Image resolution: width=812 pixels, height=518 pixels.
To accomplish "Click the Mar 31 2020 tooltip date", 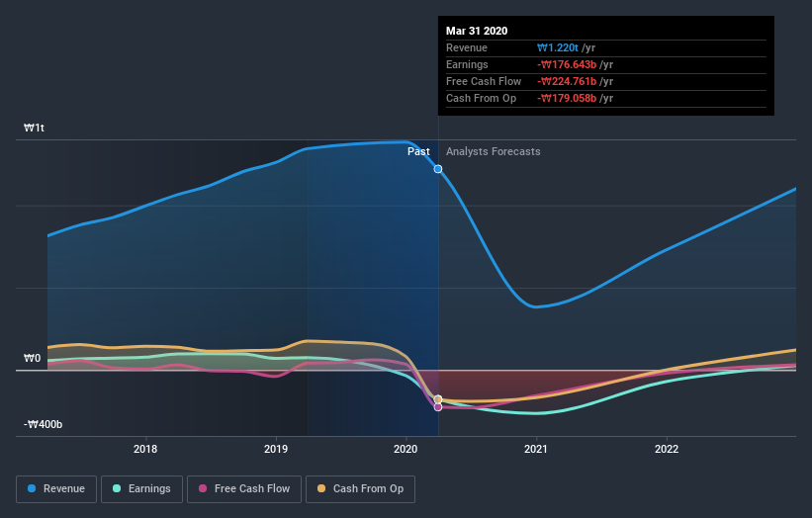I will click(x=477, y=31).
